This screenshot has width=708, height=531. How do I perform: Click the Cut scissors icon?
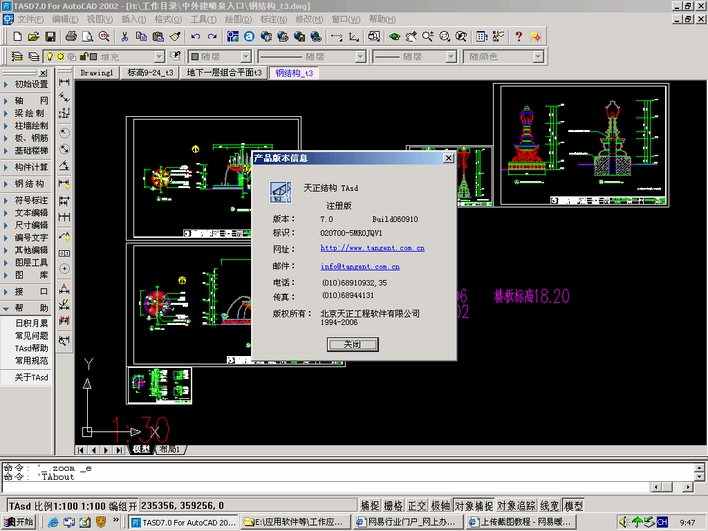(125, 37)
